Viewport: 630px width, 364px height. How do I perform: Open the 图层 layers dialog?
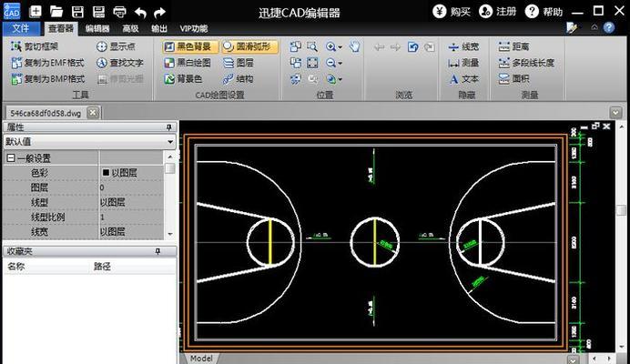(239, 63)
